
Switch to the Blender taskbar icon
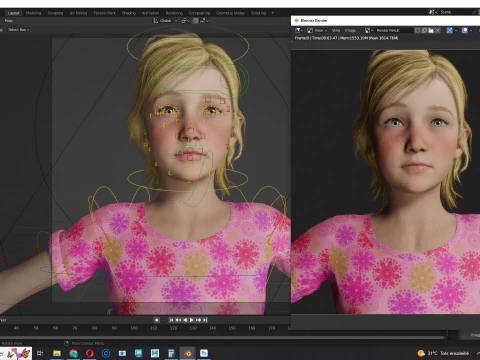click(x=188, y=353)
